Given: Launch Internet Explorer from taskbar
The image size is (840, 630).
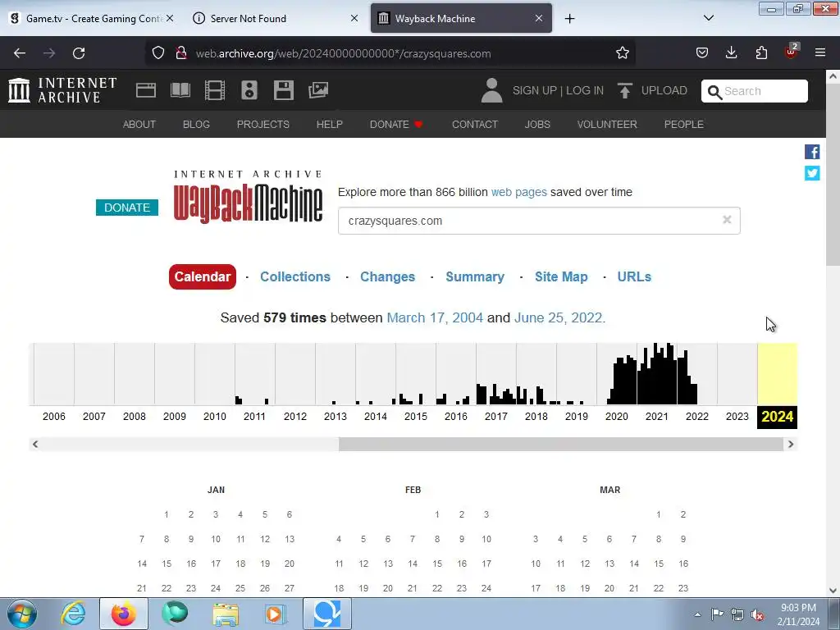Looking at the screenshot, I should [x=73, y=614].
